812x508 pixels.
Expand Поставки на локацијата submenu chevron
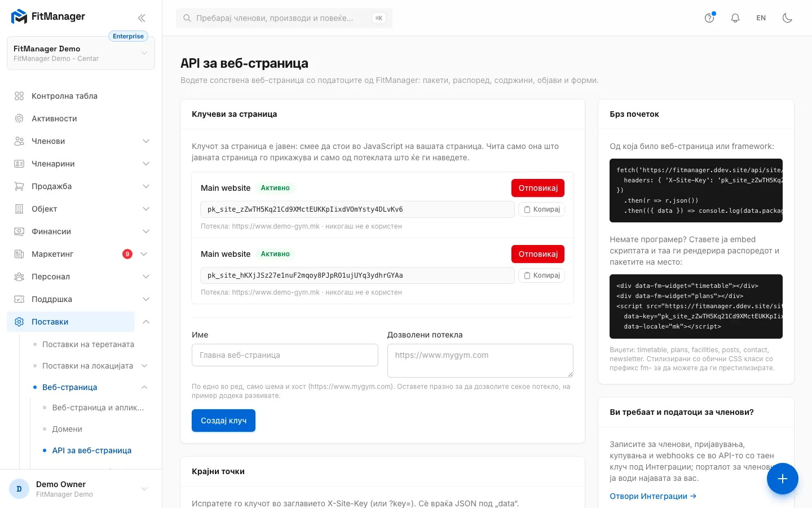(144, 366)
